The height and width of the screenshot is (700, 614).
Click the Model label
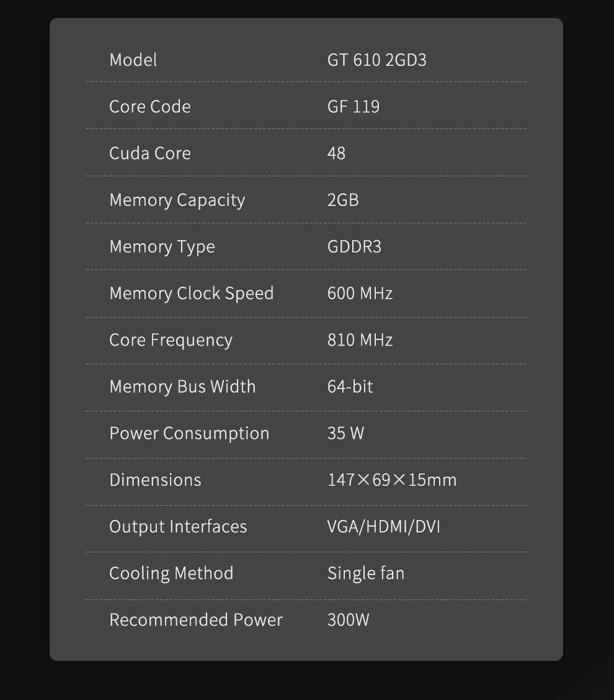133,60
